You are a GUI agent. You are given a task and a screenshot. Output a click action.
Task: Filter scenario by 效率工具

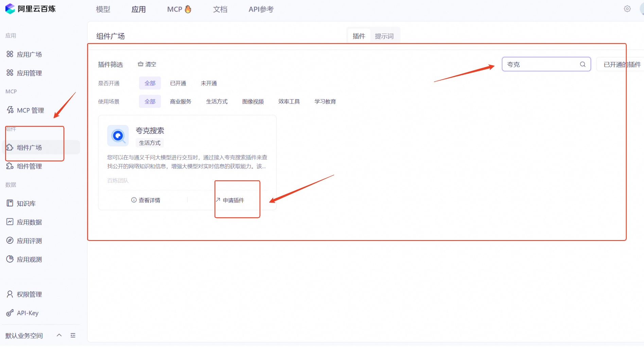coord(289,102)
